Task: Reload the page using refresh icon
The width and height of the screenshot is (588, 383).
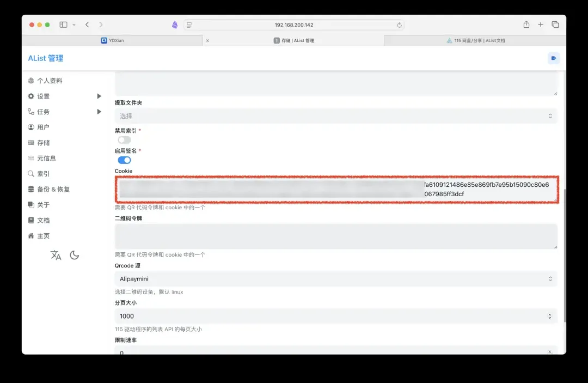Action: pos(399,25)
